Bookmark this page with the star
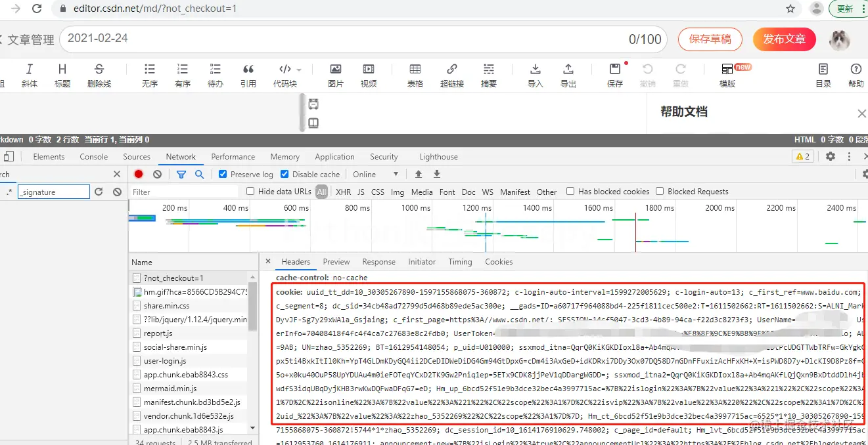Screen dimensions: 868x445 [x=790, y=9]
